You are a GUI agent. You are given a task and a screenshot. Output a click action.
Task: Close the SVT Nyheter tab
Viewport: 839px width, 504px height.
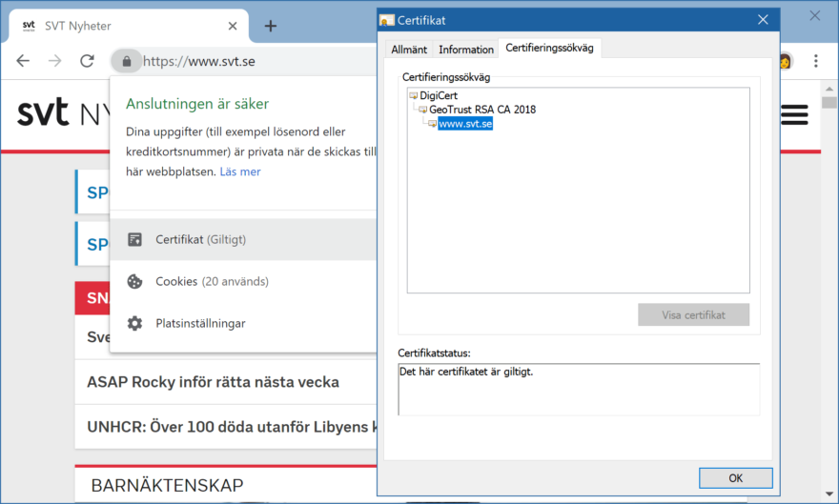point(233,26)
